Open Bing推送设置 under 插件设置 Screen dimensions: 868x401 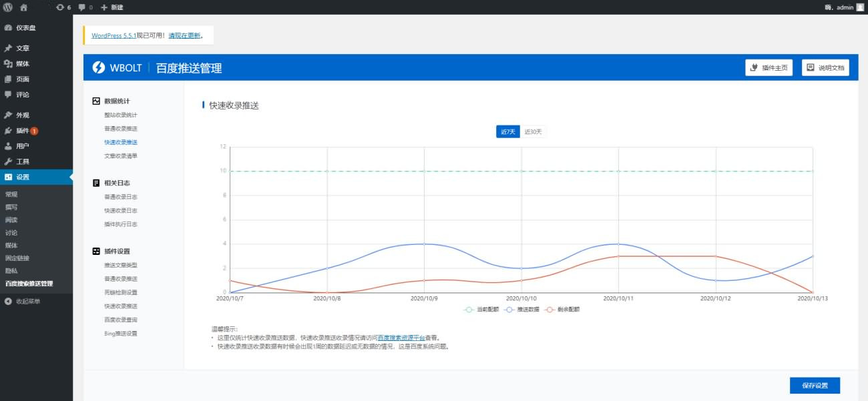[121, 333]
